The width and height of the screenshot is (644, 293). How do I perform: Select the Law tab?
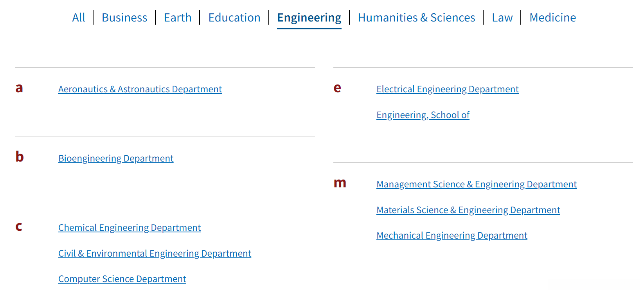click(x=502, y=18)
